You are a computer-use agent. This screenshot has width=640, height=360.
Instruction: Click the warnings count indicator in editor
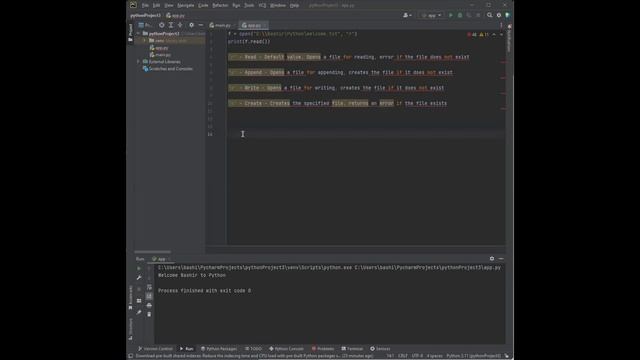[484, 34]
